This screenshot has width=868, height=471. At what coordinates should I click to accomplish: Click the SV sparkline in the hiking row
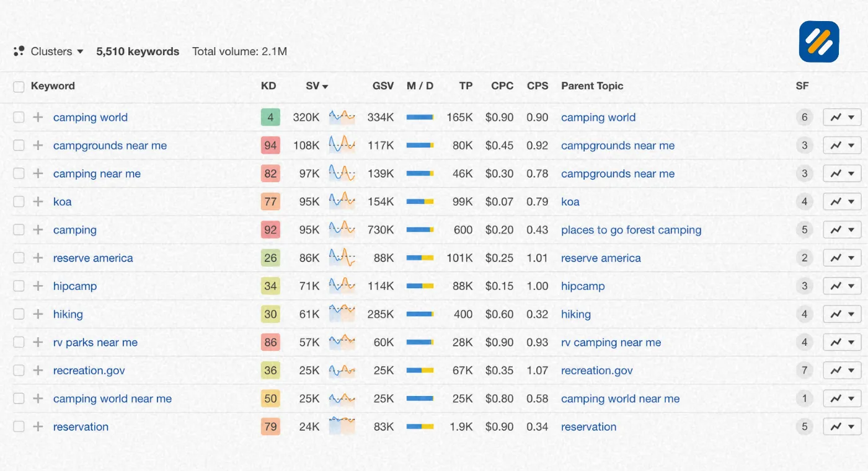(342, 314)
